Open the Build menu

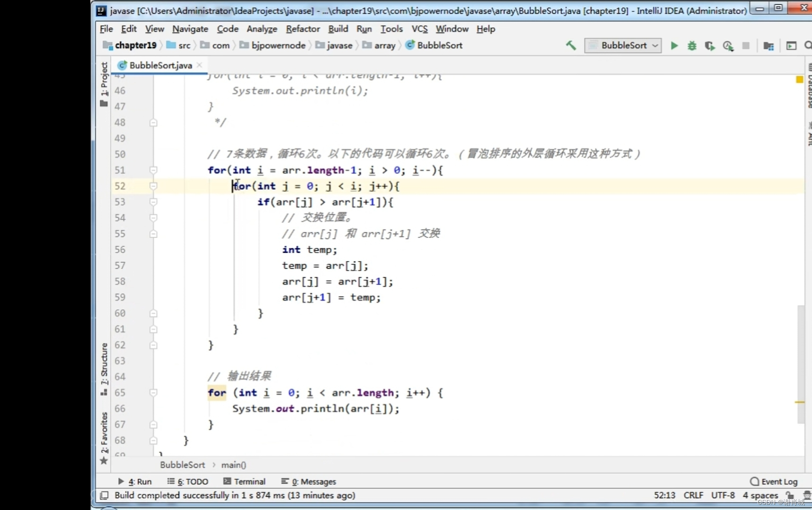coord(338,29)
